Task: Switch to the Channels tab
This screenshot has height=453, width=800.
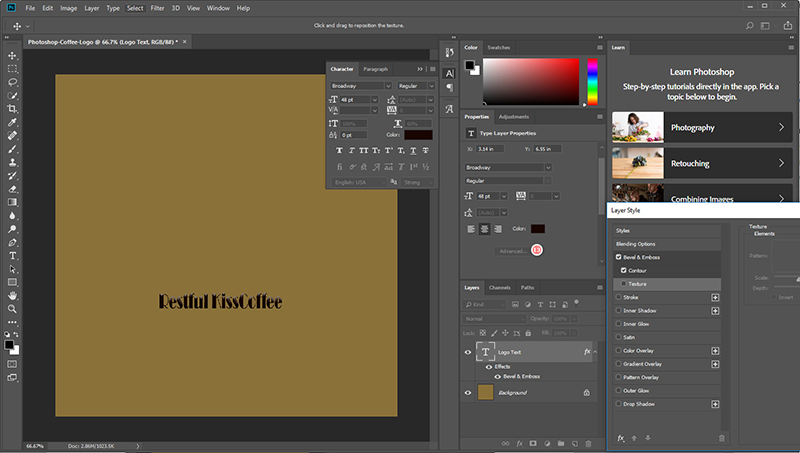Action: click(x=500, y=288)
